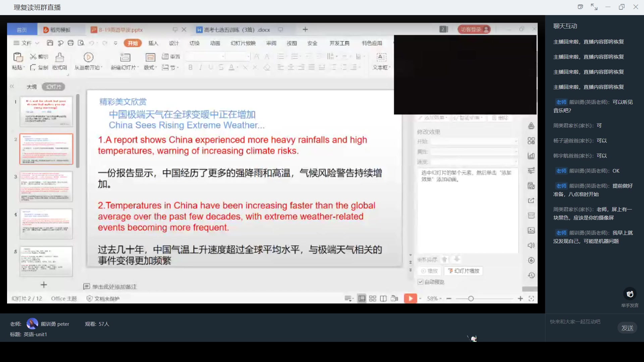The image size is (644, 362).
Task: Open the 幻灯片放映 ribbon tab
Action: click(x=243, y=43)
